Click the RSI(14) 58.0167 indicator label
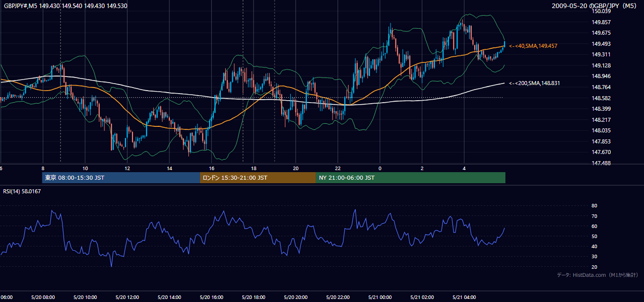The width and height of the screenshot is (644, 302). [22, 191]
